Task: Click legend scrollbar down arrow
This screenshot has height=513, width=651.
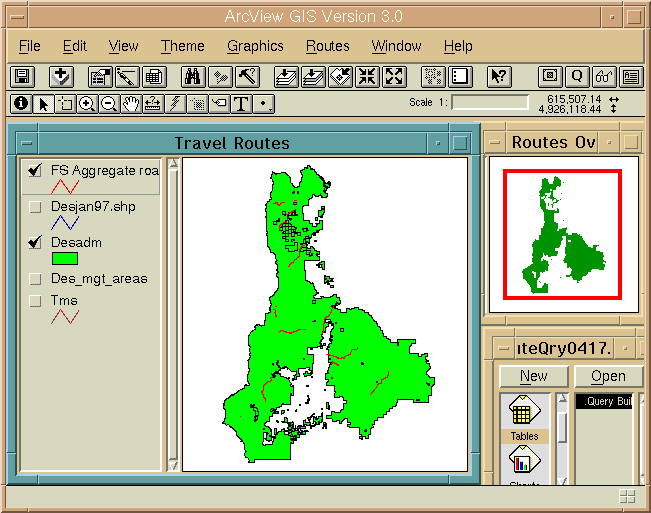Action: [x=173, y=465]
